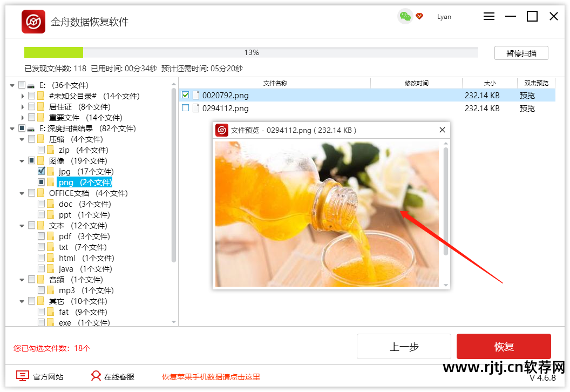Click the 官方网站 icon in the bottom bar
This screenshot has height=392, width=570.
(x=22, y=377)
